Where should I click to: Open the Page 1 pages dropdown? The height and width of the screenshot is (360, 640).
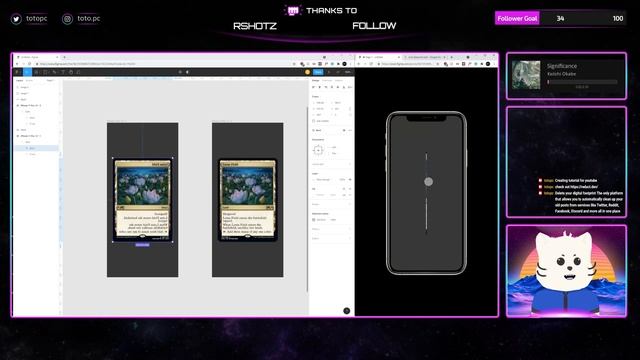(50, 80)
